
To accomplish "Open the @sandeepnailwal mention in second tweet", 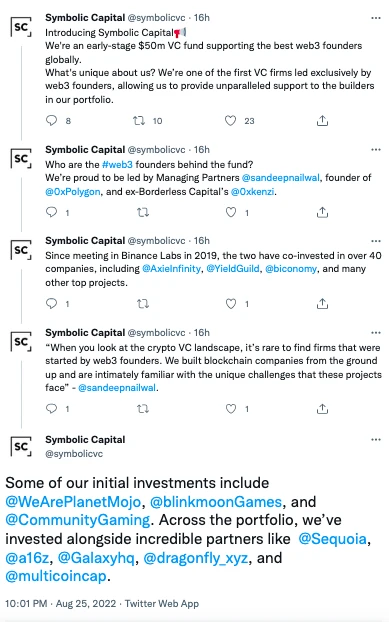I will coord(280,178).
